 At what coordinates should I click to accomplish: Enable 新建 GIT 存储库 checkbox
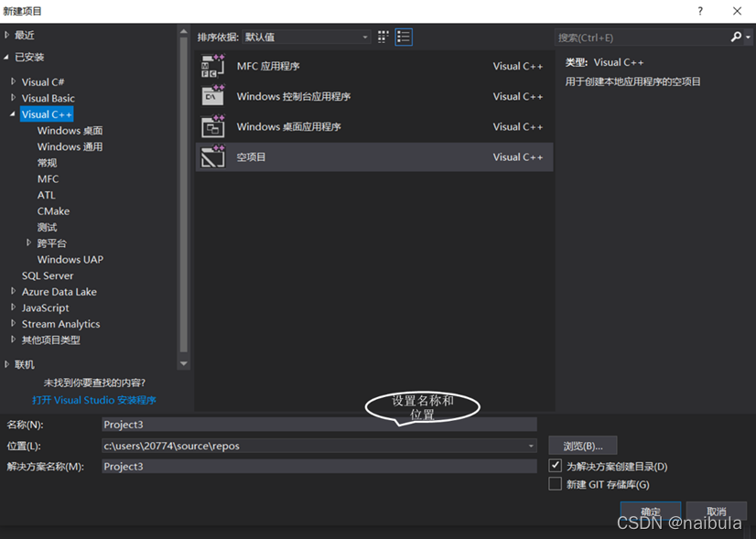pyautogui.click(x=555, y=483)
